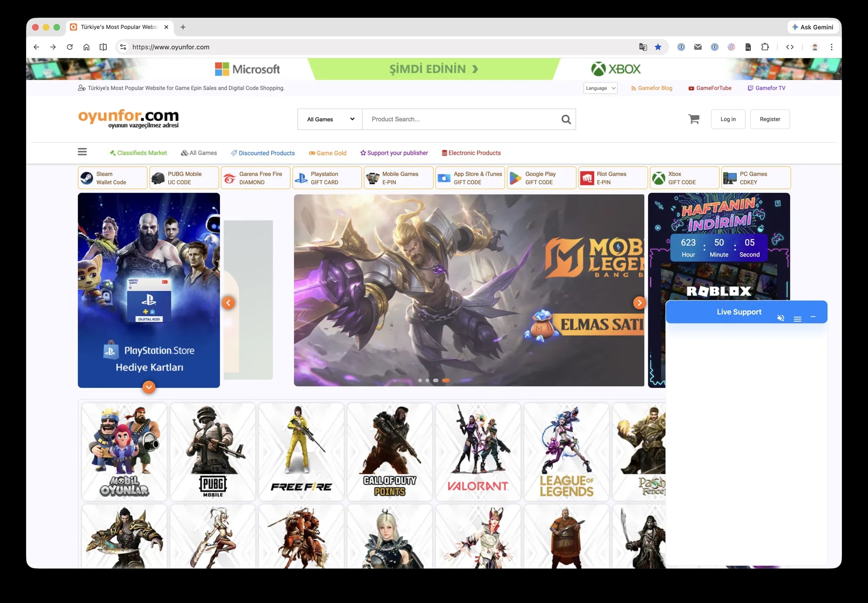
Task: Expand PlayStation panel with down chevron
Action: [149, 387]
